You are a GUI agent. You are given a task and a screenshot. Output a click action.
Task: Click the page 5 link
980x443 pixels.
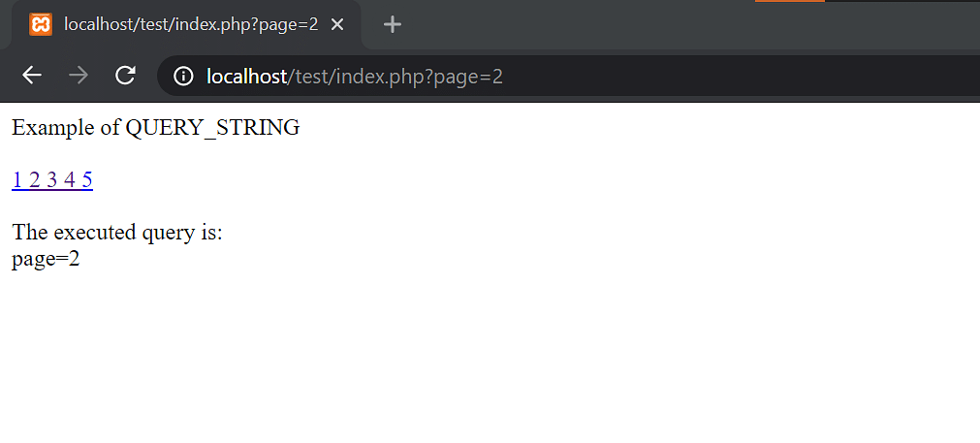point(87,179)
